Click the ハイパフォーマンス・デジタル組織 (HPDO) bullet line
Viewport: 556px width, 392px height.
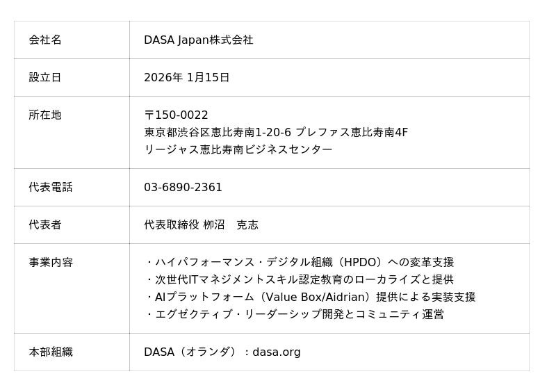[299, 262]
